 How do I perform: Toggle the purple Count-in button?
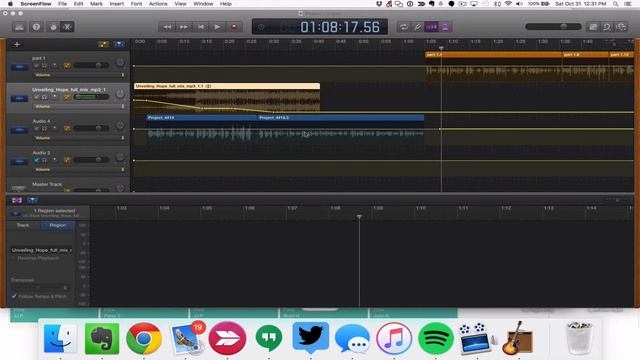coord(431,27)
